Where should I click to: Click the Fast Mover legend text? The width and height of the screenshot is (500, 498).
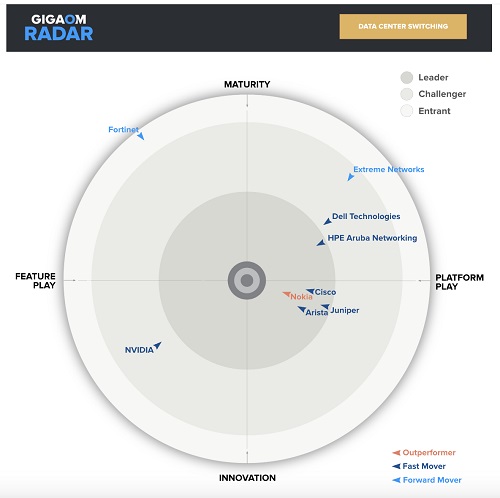[424, 466]
